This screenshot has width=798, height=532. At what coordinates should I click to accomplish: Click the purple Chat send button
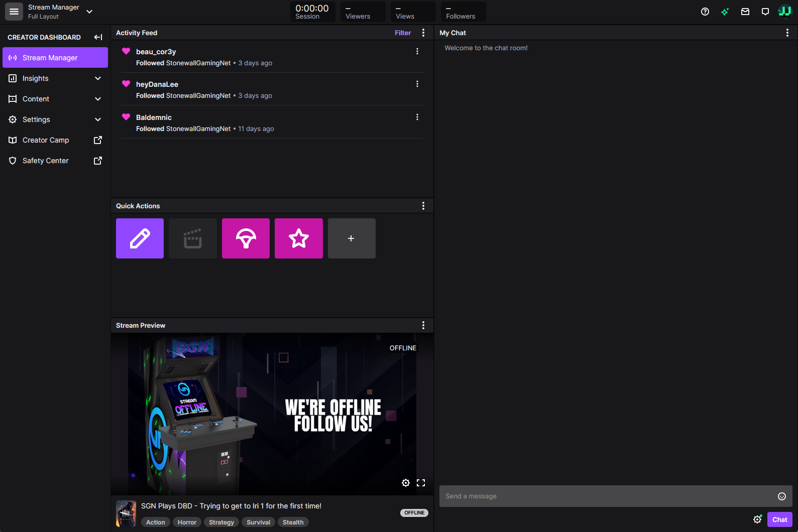(780, 519)
